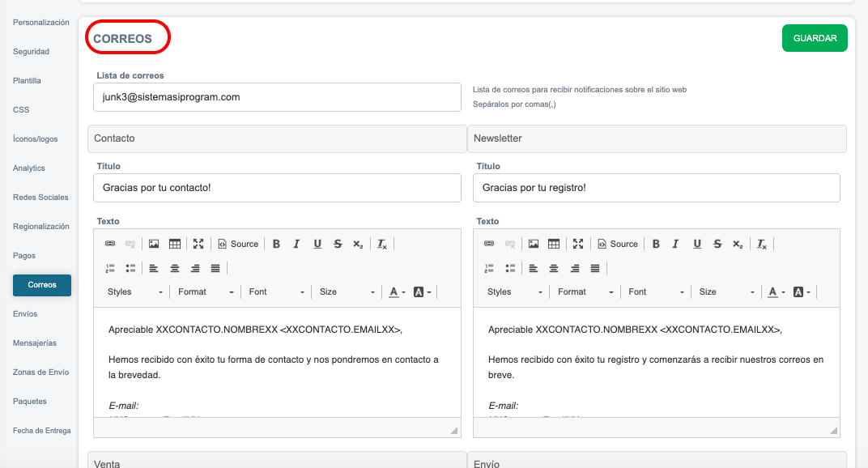Justify text in Newsletter editor
This screenshot has width=868, height=468.
595,268
